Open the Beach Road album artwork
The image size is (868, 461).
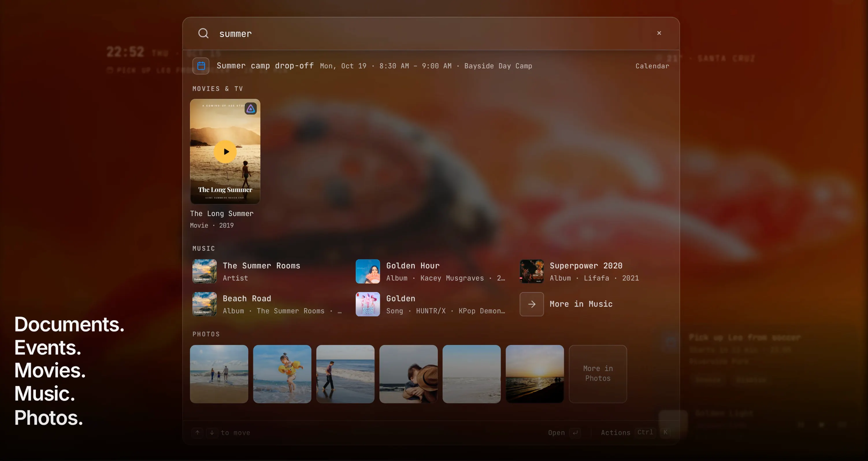click(x=205, y=304)
